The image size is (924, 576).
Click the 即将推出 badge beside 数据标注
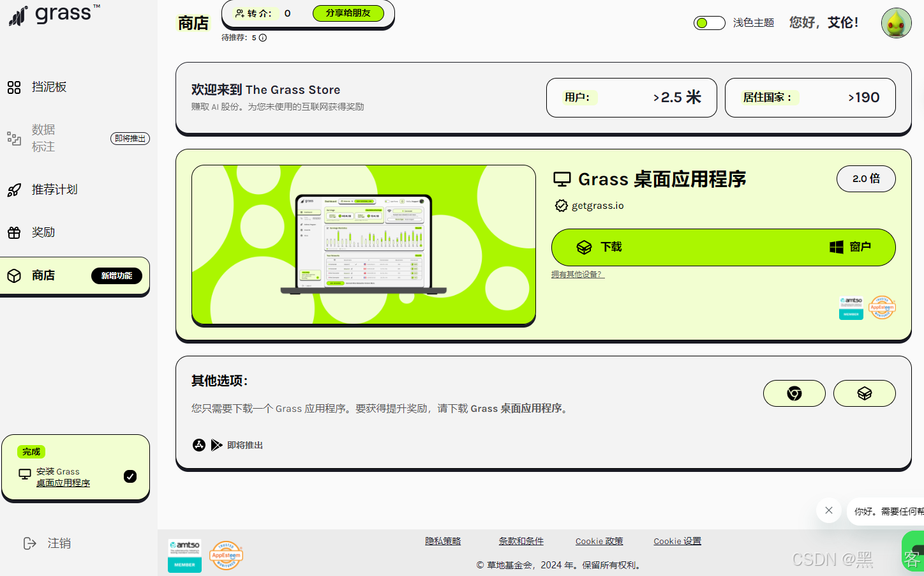(130, 139)
